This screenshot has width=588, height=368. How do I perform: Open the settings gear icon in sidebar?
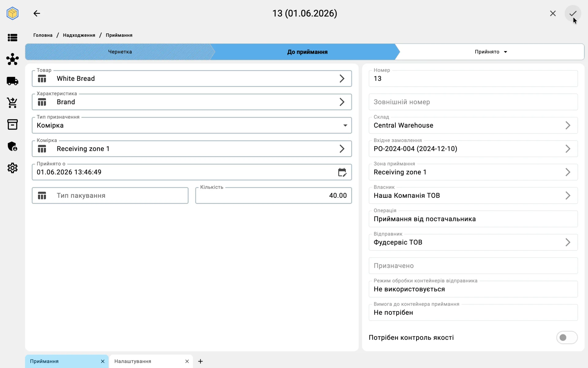13,168
